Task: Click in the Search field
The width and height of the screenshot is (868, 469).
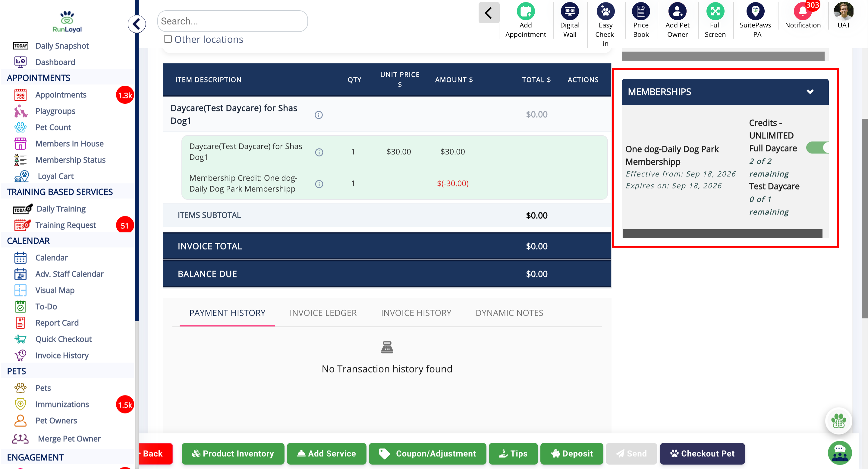Action: tap(232, 21)
